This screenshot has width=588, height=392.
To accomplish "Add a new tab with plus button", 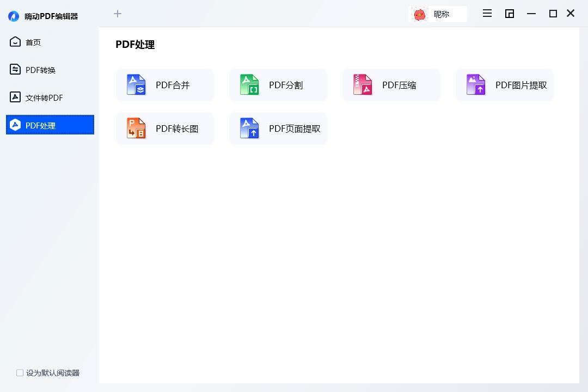I will tap(118, 14).
